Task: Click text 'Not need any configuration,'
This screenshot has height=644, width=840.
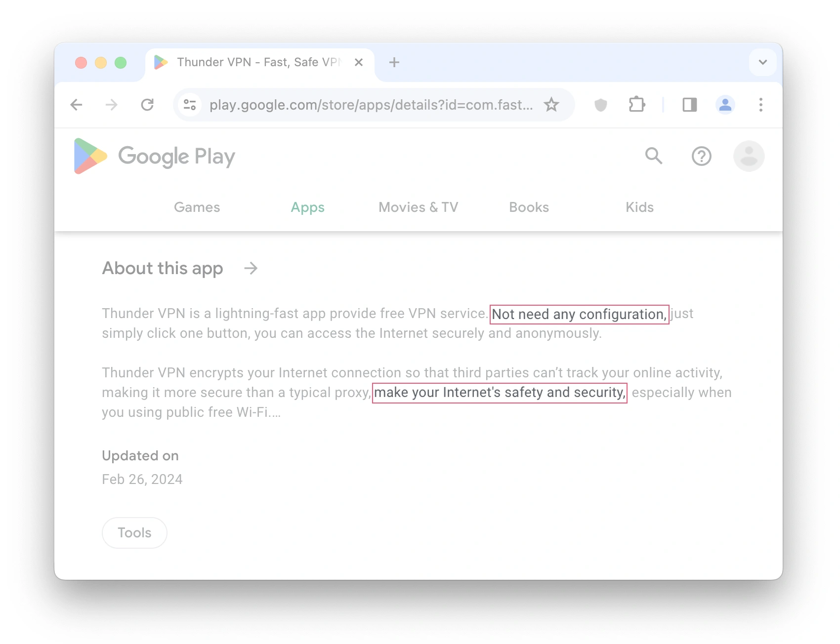Action: pyautogui.click(x=579, y=315)
